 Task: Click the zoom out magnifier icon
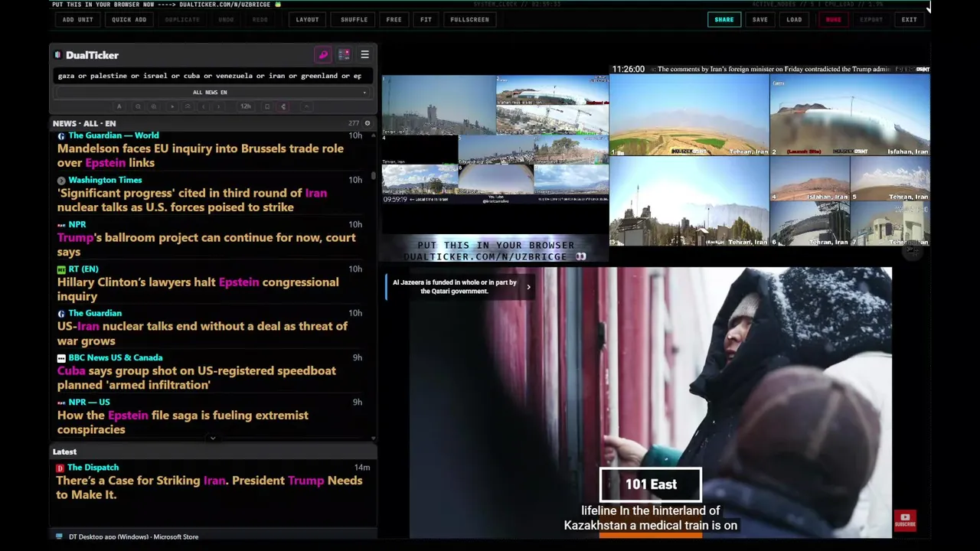pos(138,106)
